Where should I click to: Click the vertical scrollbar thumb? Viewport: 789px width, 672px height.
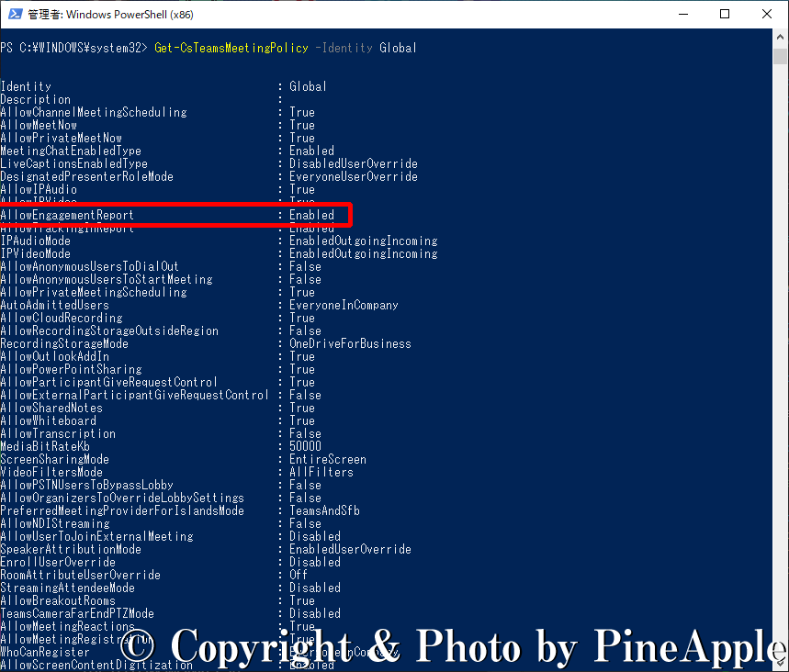click(780, 57)
